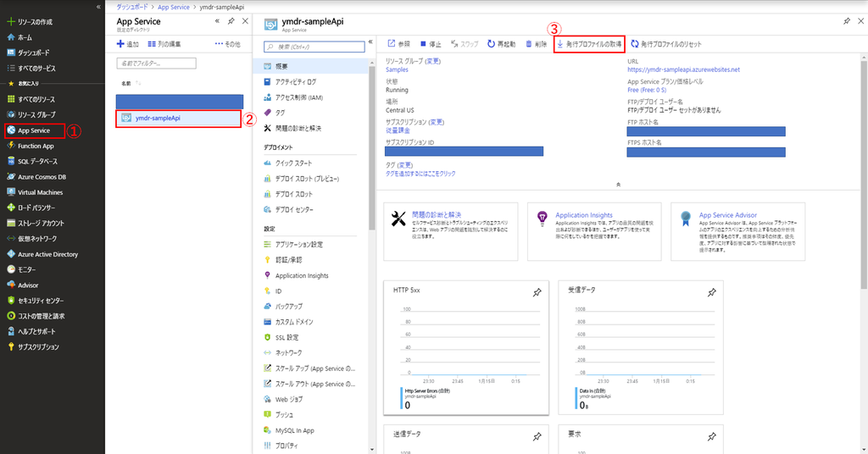Click タグを追加するにはここをクリック link
The height and width of the screenshot is (454, 868).
420,174
